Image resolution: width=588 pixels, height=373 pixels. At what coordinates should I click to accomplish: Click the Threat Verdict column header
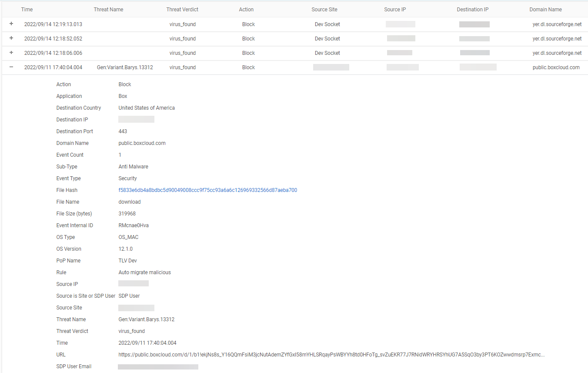click(182, 10)
